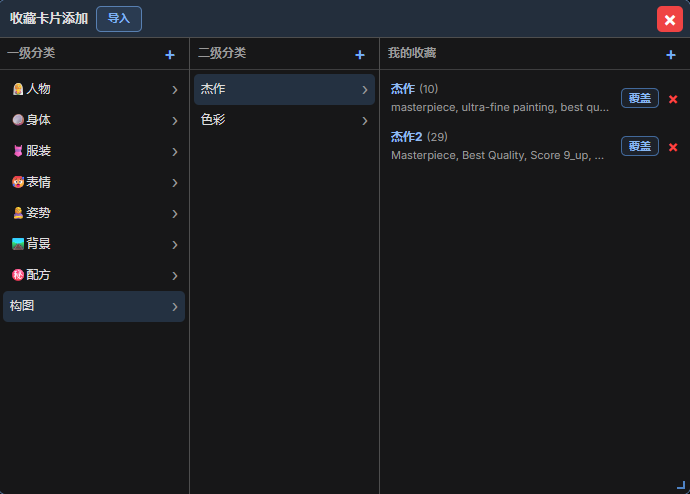Click the 导入 import button
This screenshot has width=690, height=494.
[119, 19]
